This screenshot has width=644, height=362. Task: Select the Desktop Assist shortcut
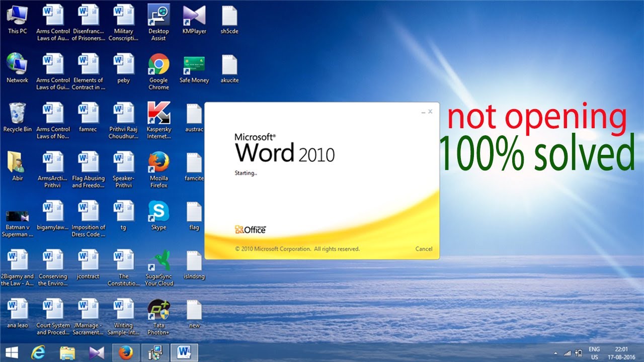(x=158, y=23)
